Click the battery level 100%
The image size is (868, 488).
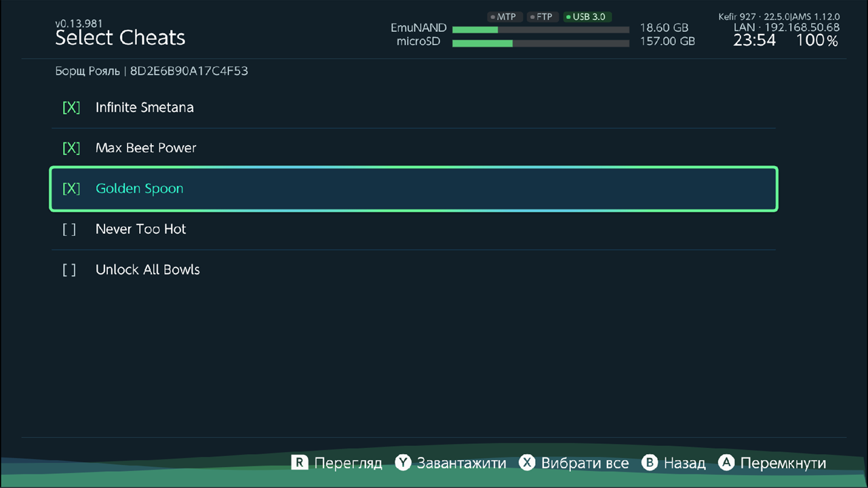click(818, 41)
